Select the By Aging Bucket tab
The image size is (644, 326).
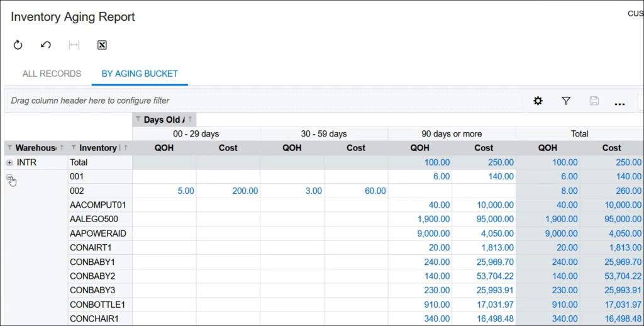[x=140, y=74]
